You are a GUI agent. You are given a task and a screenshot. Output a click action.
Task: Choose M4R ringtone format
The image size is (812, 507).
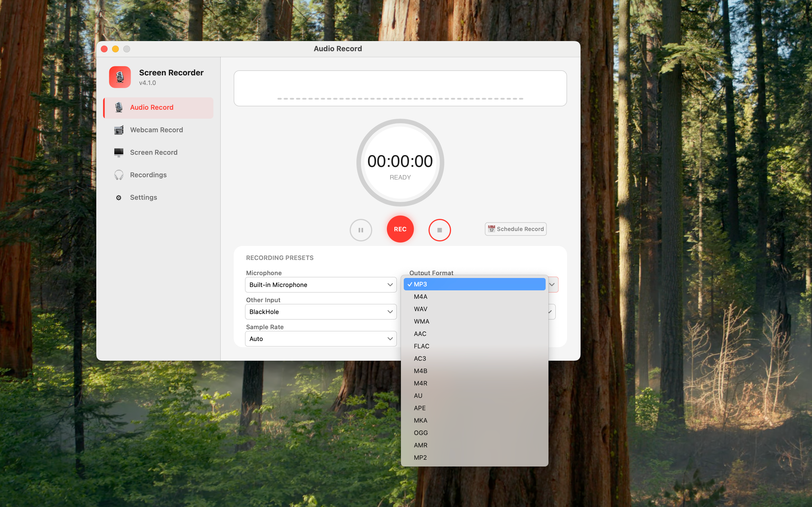pos(474,383)
